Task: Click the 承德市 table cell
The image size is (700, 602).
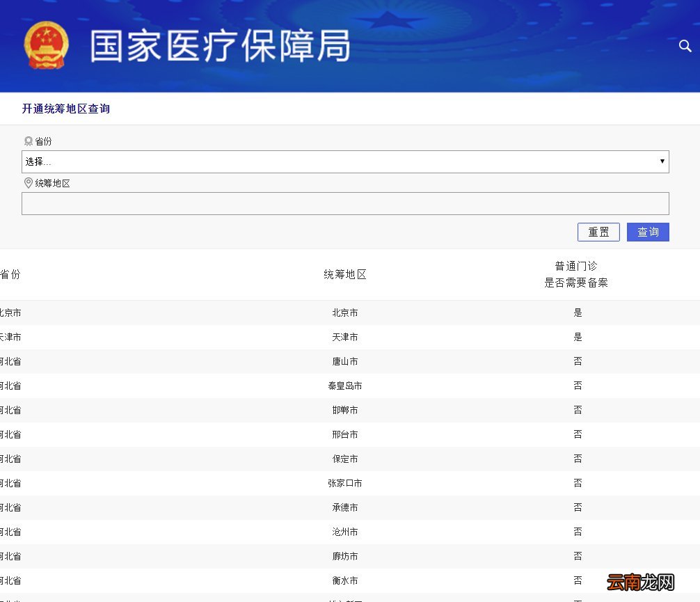Action: click(345, 507)
